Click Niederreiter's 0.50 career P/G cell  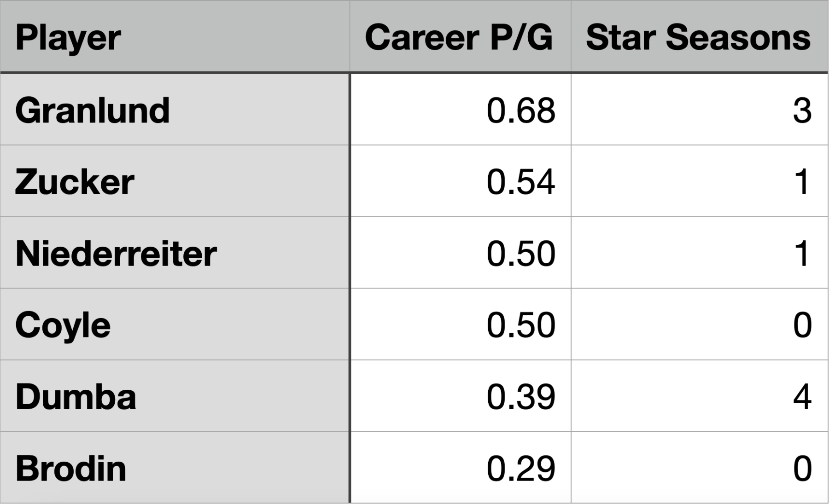tap(520, 254)
